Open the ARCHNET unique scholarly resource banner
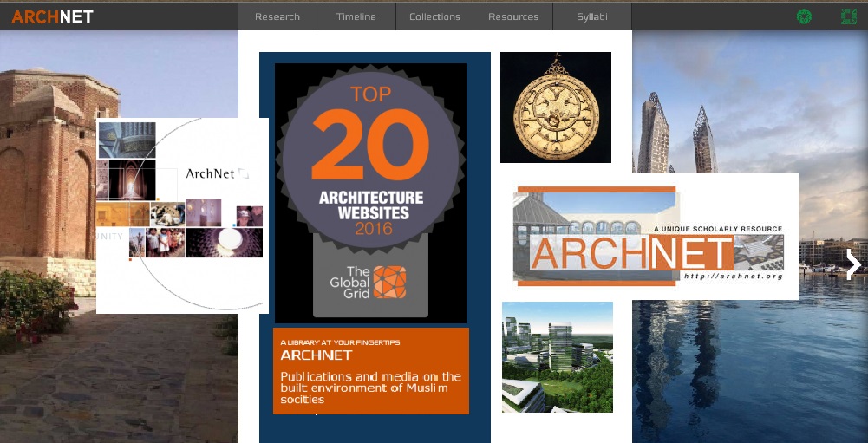 [x=649, y=237]
